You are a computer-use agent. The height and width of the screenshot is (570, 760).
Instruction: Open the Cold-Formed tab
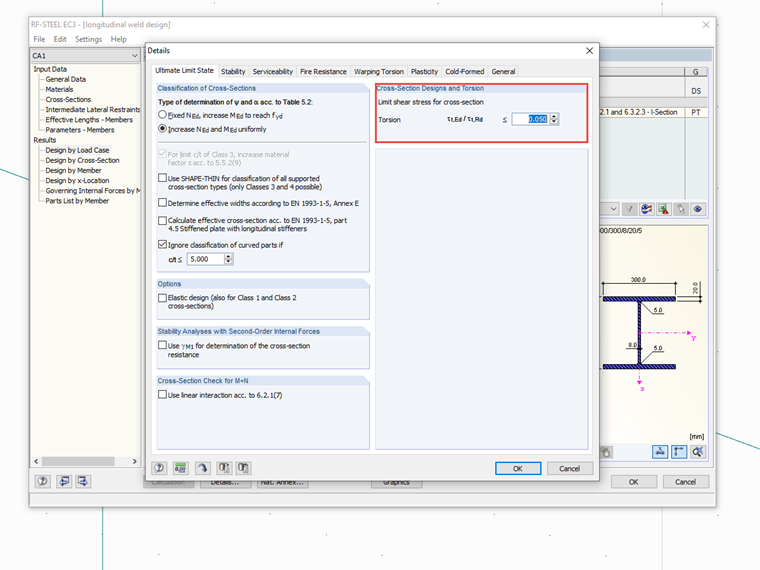click(464, 72)
